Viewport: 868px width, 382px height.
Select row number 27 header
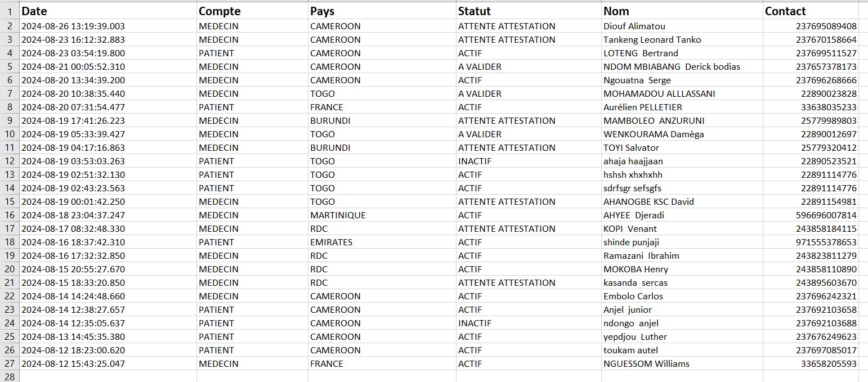tap(10, 363)
